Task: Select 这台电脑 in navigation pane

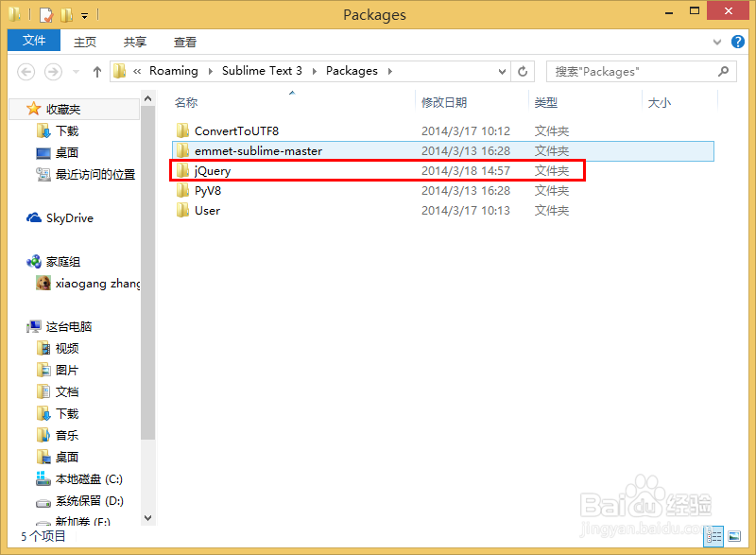Action: tap(59, 326)
